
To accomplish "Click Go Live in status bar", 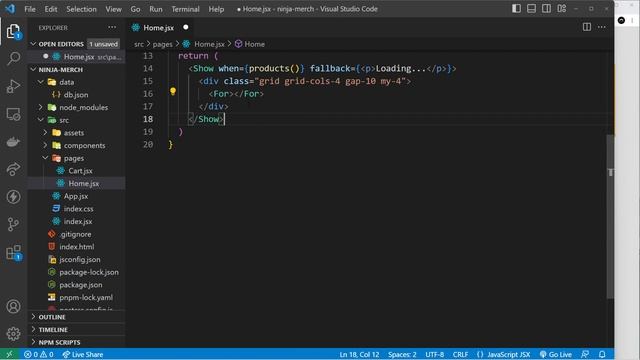I will [556, 354].
